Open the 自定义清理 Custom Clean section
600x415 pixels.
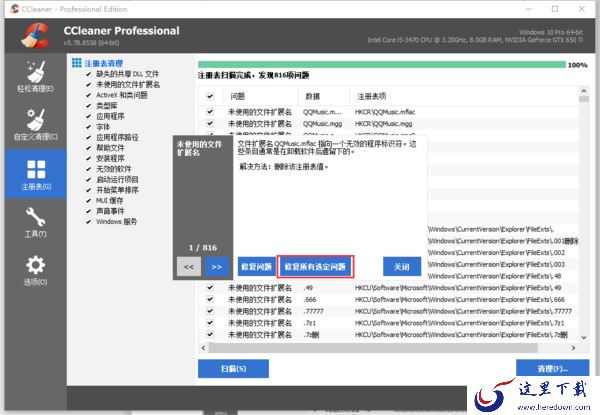(x=35, y=125)
